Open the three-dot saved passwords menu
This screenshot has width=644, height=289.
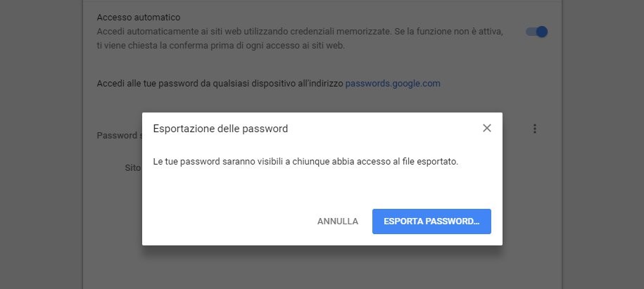(535, 129)
